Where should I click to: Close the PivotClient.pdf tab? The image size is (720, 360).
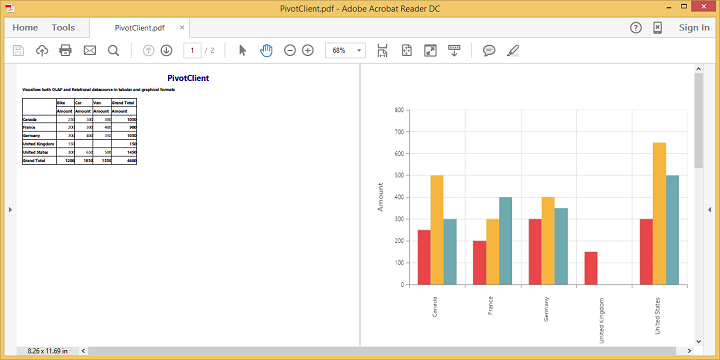tap(182, 28)
